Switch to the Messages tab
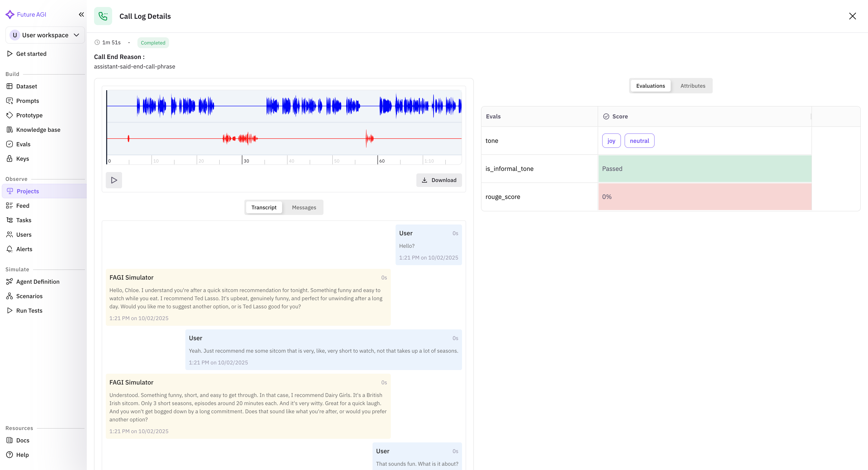The width and height of the screenshot is (868, 470). pos(304,208)
